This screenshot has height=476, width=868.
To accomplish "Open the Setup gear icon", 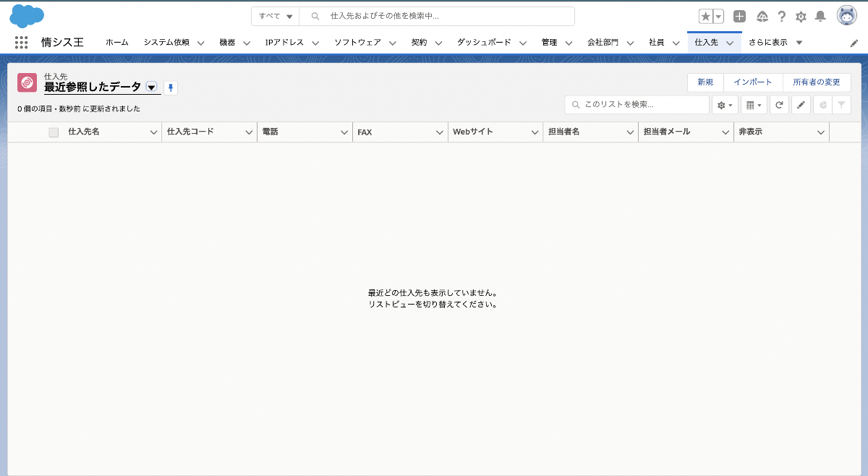I will pyautogui.click(x=801, y=17).
